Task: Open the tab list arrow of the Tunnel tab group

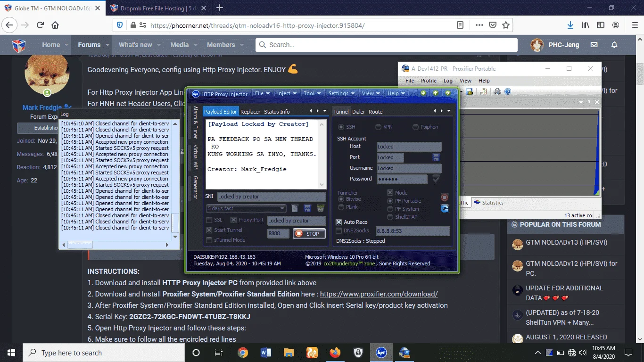Action: pyautogui.click(x=449, y=111)
